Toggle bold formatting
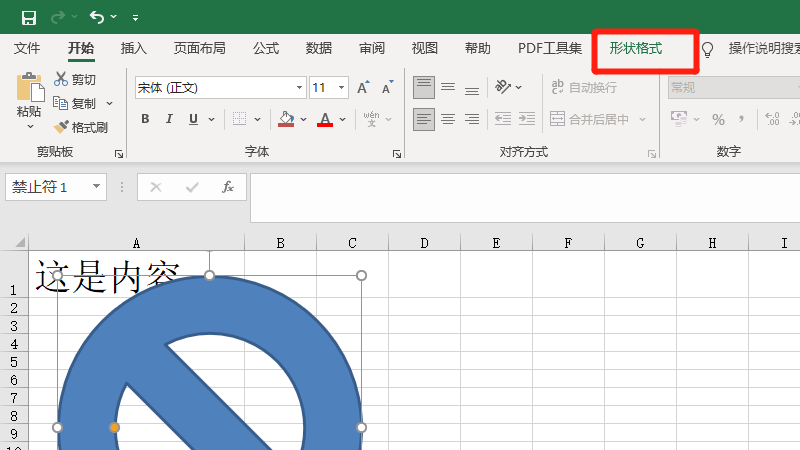800x450 pixels. pos(145,120)
